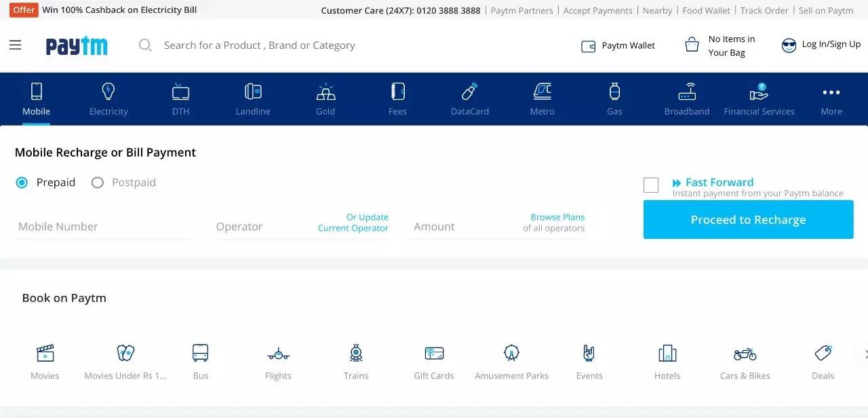Click the Log In avatar icon

pos(789,45)
